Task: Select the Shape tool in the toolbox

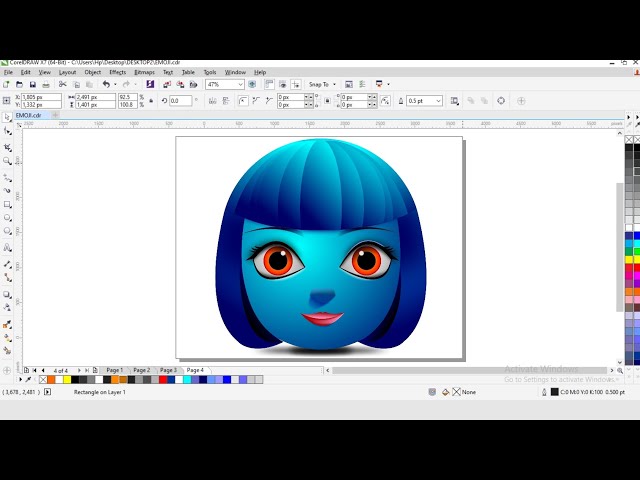Action: point(7,131)
